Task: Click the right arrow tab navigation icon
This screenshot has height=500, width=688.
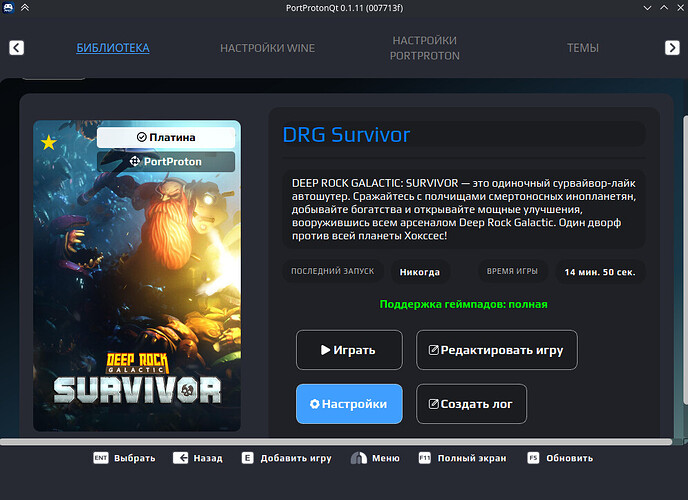Action: (x=672, y=47)
